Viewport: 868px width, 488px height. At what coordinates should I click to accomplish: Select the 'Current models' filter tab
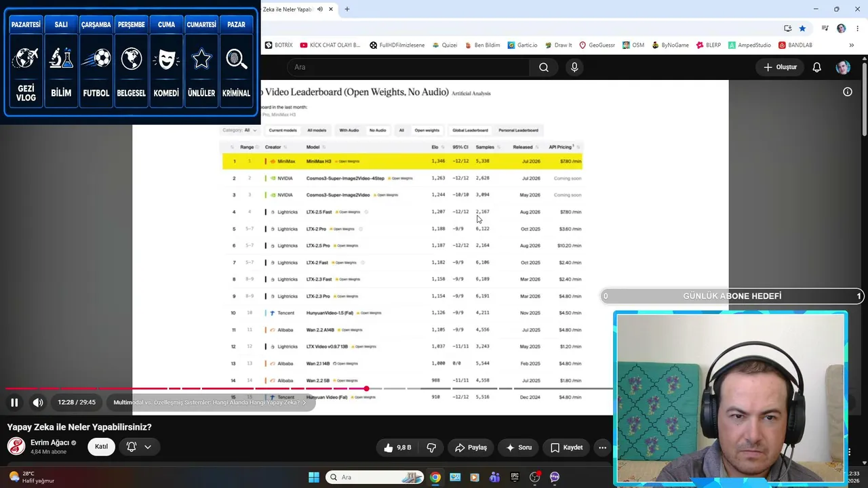[x=282, y=130]
